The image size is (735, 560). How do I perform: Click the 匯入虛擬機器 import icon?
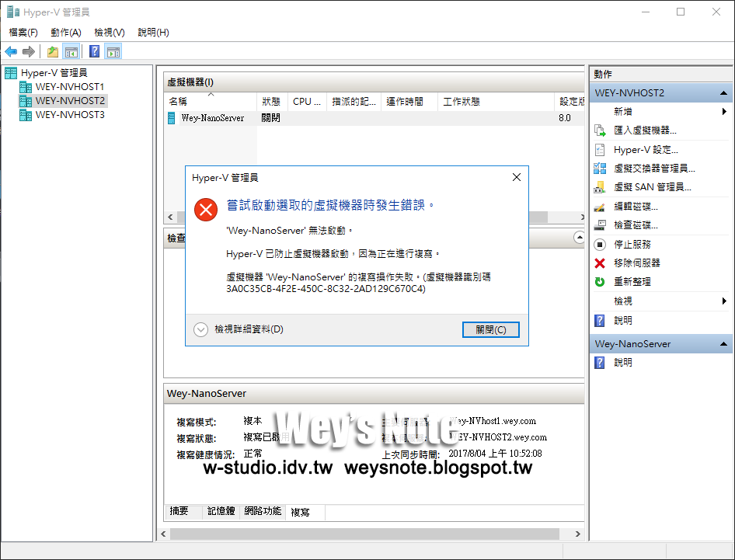pyautogui.click(x=600, y=130)
